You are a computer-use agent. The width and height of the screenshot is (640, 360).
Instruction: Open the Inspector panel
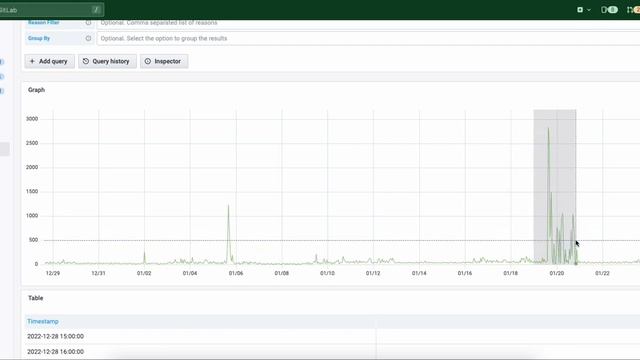(x=164, y=61)
